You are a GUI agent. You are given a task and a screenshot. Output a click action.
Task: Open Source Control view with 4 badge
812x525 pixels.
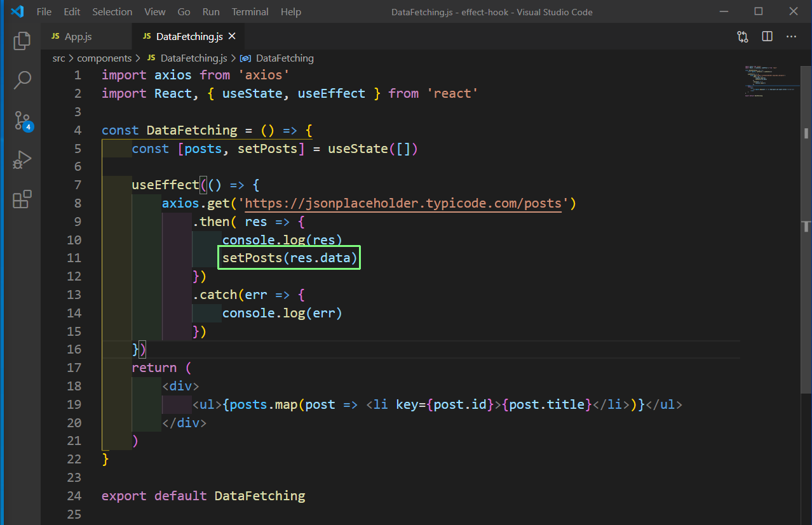(22, 121)
